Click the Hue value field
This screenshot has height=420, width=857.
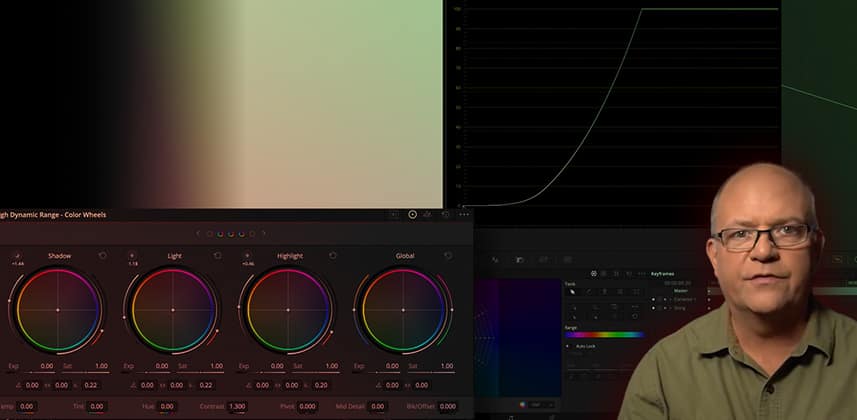(167, 406)
